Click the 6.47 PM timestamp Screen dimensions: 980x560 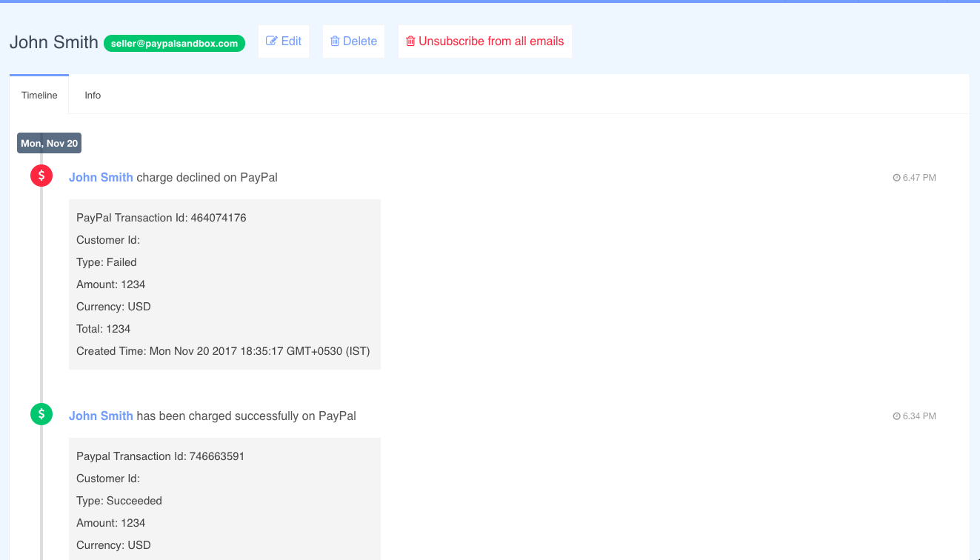tap(919, 178)
